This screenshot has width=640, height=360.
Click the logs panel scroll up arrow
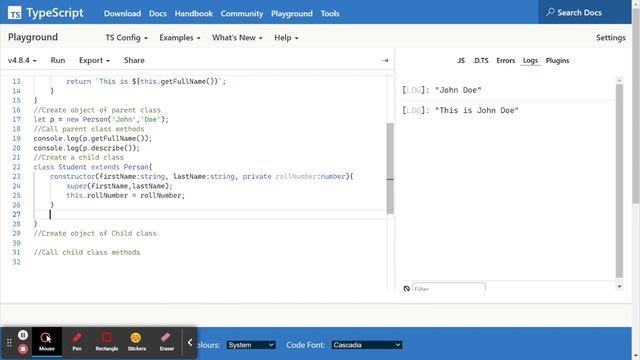(619, 80)
